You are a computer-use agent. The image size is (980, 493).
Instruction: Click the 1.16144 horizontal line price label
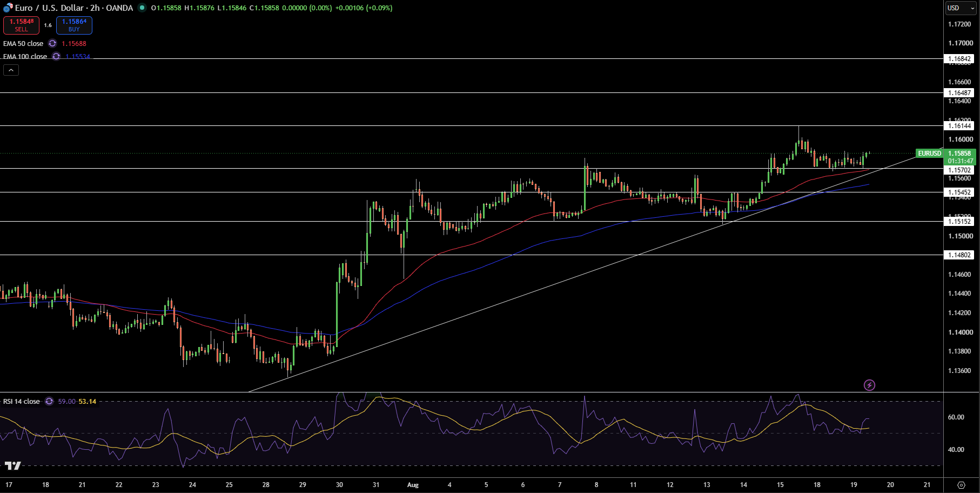click(x=960, y=125)
